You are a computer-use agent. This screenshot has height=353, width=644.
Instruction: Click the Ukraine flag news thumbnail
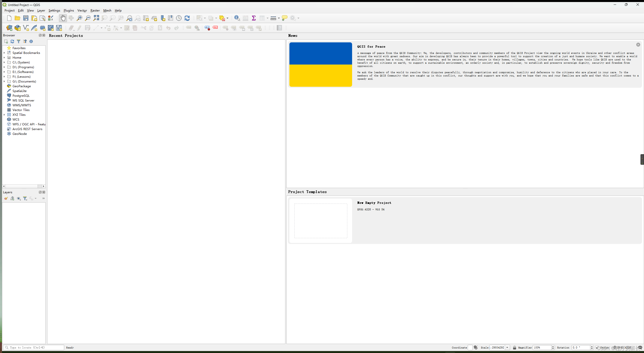pyautogui.click(x=320, y=64)
